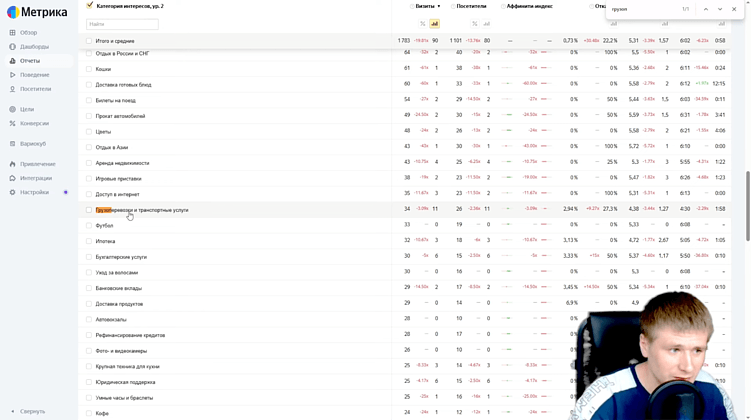Select bar chart view under Посетители

point(486,23)
